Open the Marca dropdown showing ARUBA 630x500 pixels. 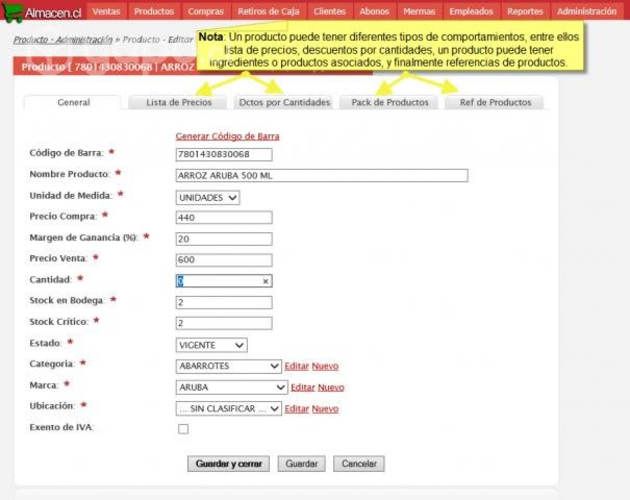tap(232, 387)
